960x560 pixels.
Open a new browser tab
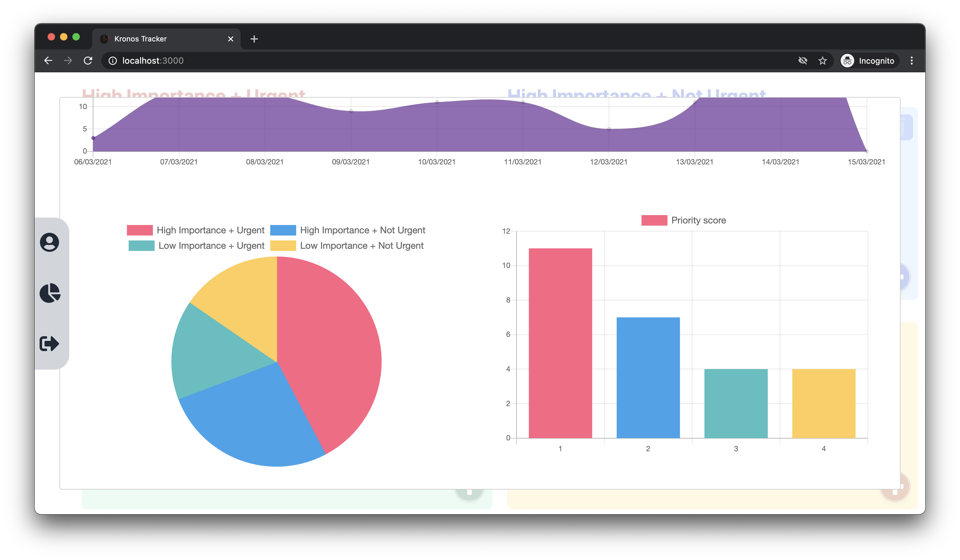(254, 39)
